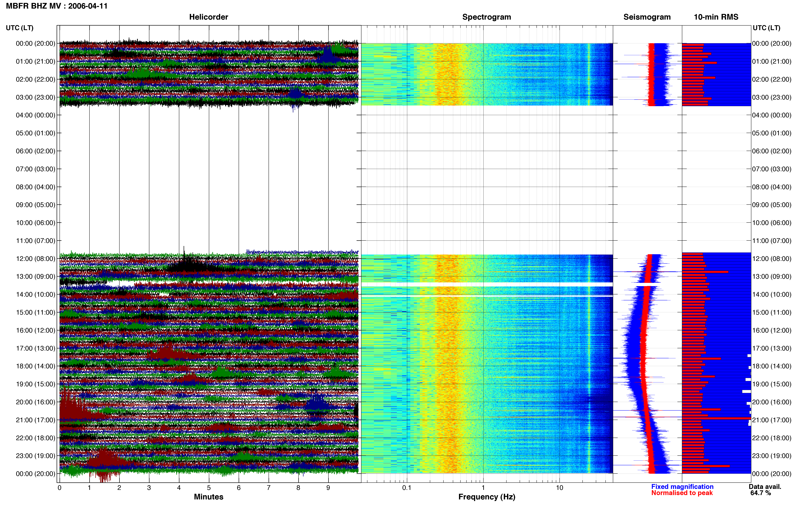Click the 01:00 (21:00) label beside the Helicorder
812x508 pixels.
(x=36, y=61)
